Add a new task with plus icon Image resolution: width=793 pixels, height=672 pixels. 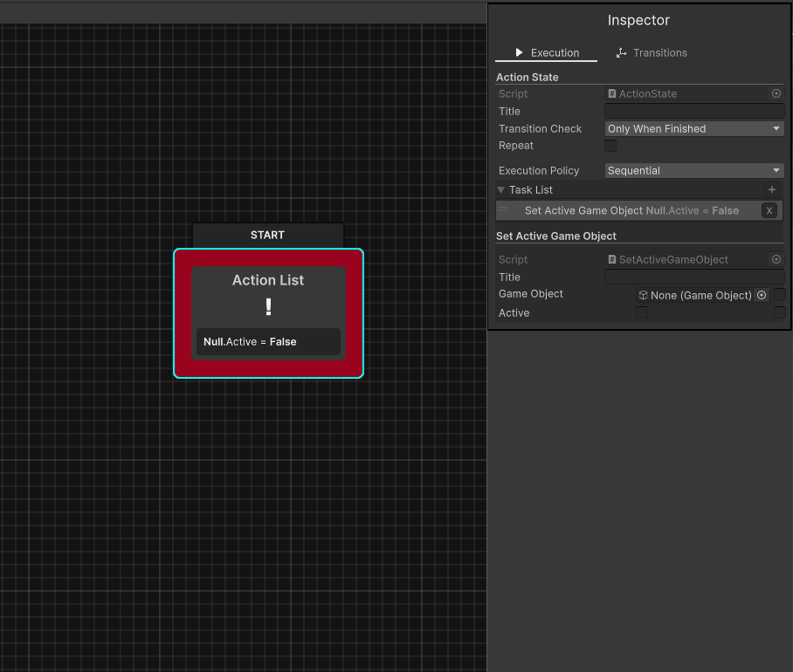(x=771, y=189)
